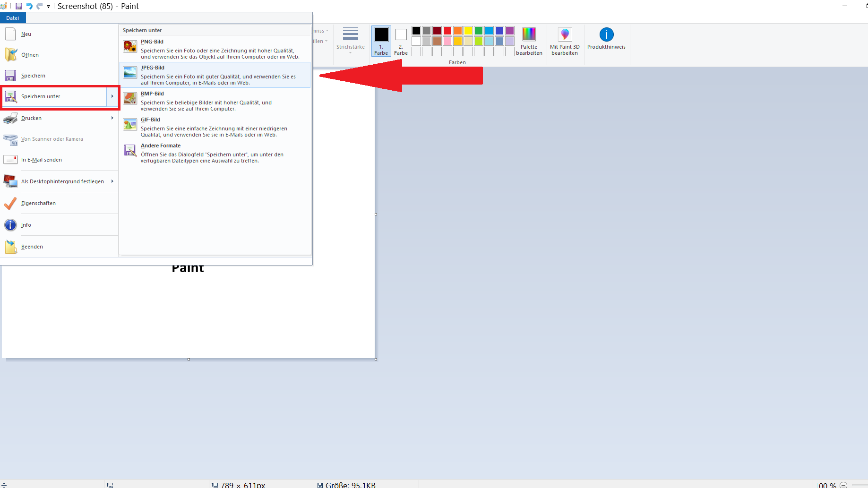Pick the red color swatch
Image resolution: width=868 pixels, height=488 pixels.
[447, 31]
